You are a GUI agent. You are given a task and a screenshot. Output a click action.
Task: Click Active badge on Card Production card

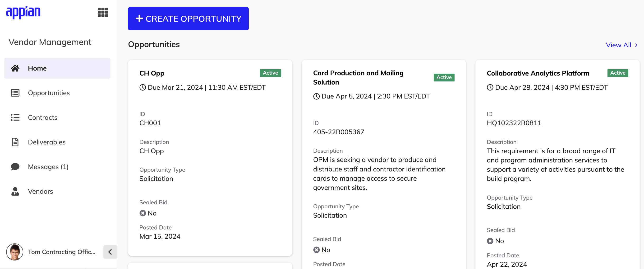click(444, 77)
